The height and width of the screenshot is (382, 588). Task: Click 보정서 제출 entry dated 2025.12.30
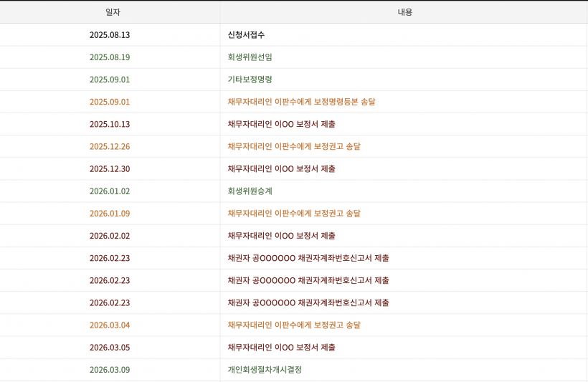tap(281, 168)
